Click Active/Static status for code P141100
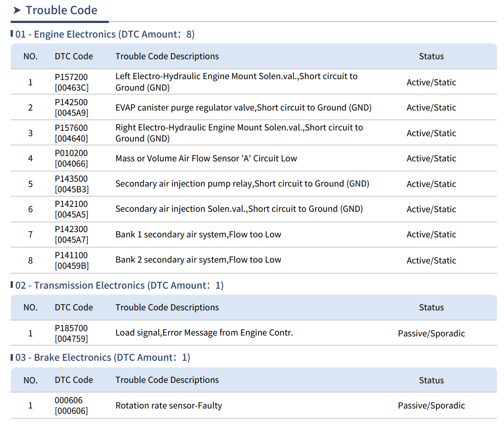The image size is (504, 439). pos(431,260)
